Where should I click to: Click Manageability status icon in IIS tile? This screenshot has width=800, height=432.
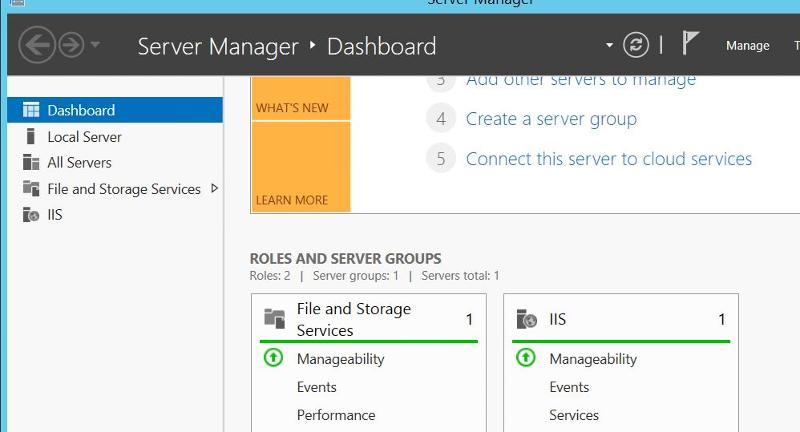[x=526, y=358]
